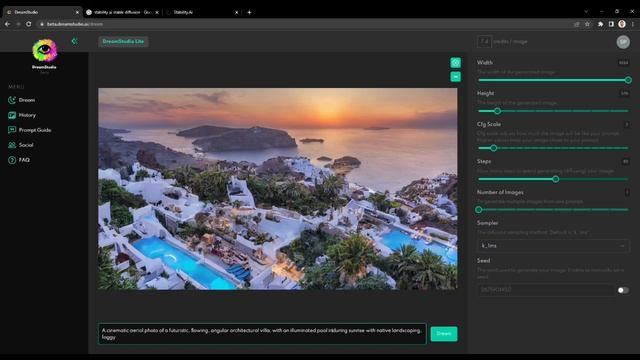The width and height of the screenshot is (640, 360).
Task: Click the FAQ question mark icon
Action: 12,160
